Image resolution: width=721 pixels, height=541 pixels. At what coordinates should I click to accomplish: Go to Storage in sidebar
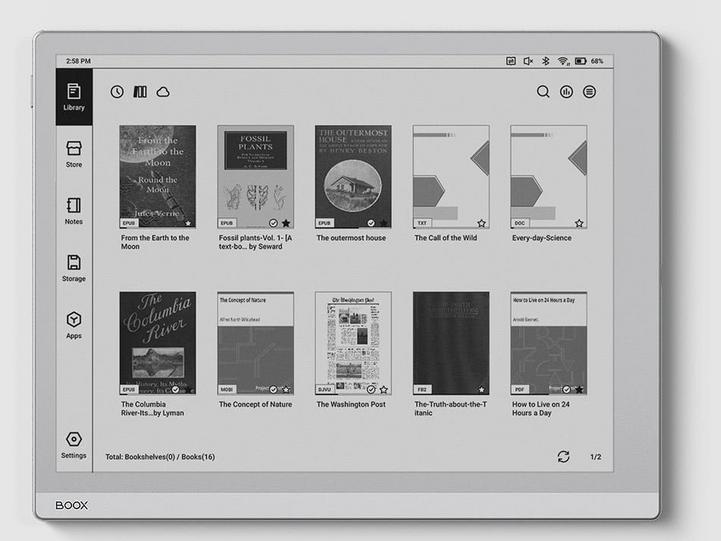(x=74, y=268)
